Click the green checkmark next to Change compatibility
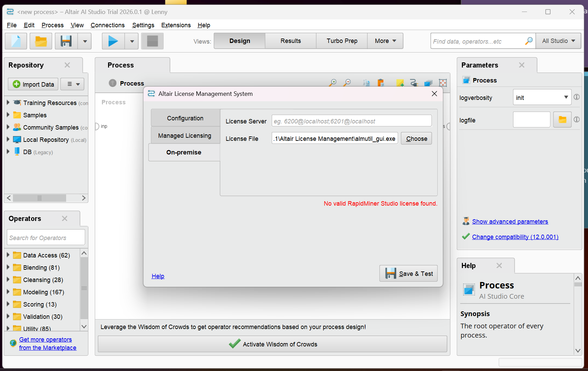Viewport: 588px width, 371px height. (466, 236)
